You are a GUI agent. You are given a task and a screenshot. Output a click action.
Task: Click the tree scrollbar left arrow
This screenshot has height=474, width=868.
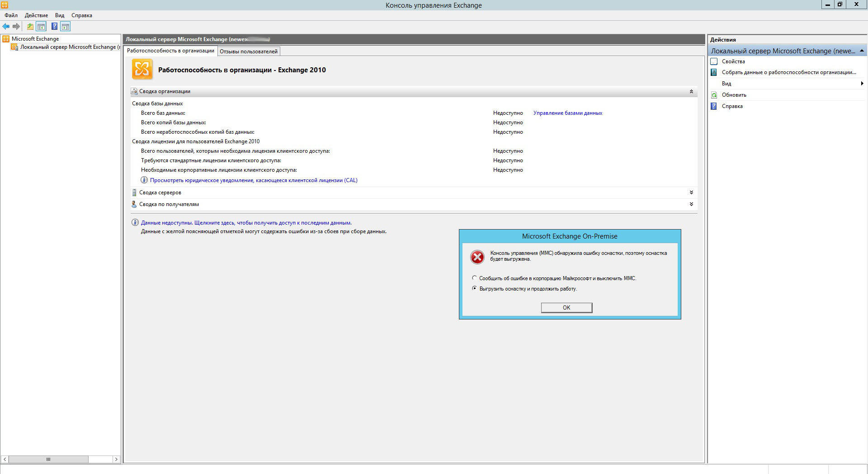coord(5,459)
